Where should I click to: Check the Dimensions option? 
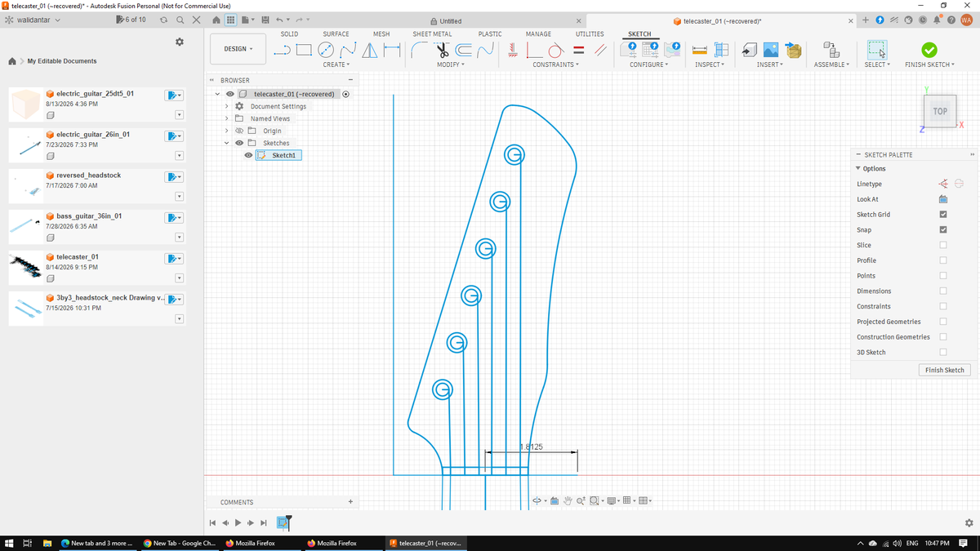tap(943, 291)
